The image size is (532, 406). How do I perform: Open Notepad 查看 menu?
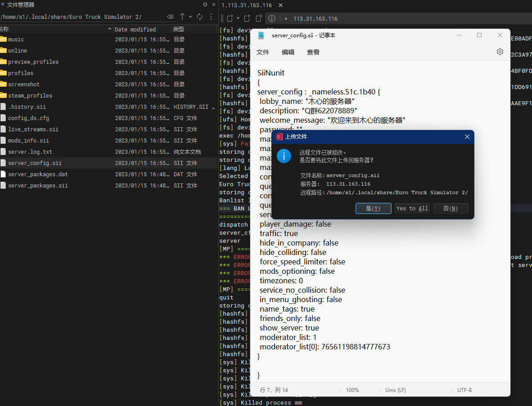pos(313,52)
